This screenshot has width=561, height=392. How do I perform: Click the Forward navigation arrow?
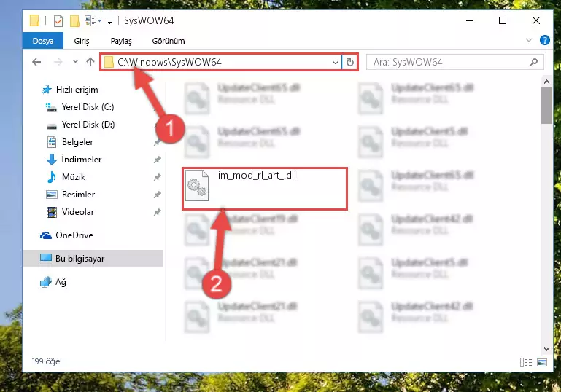(58, 62)
